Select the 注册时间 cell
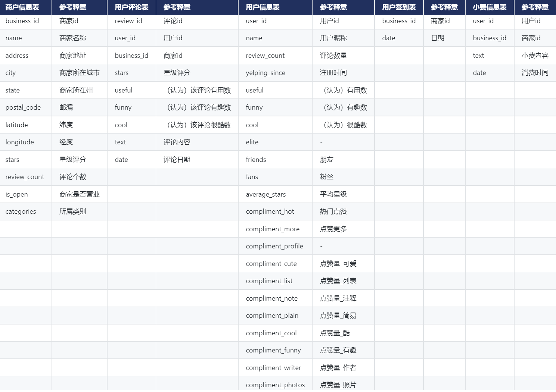The height and width of the screenshot is (392, 556). tap(343, 73)
